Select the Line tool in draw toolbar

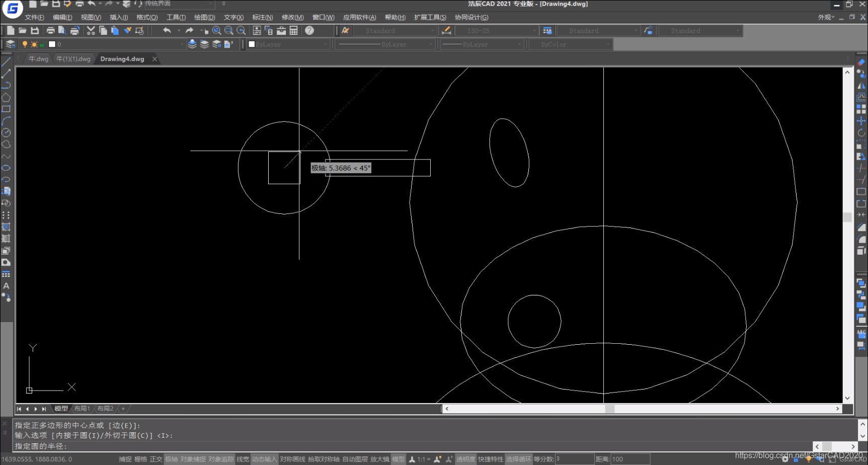tap(6, 62)
